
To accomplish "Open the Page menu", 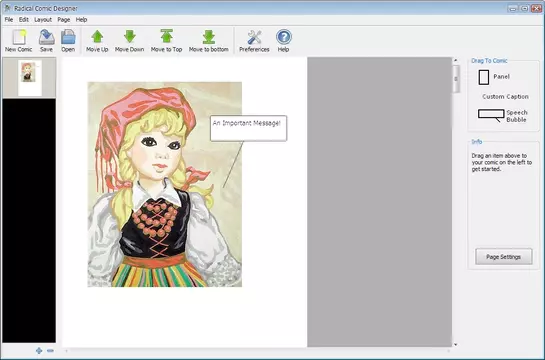I will tap(64, 19).
